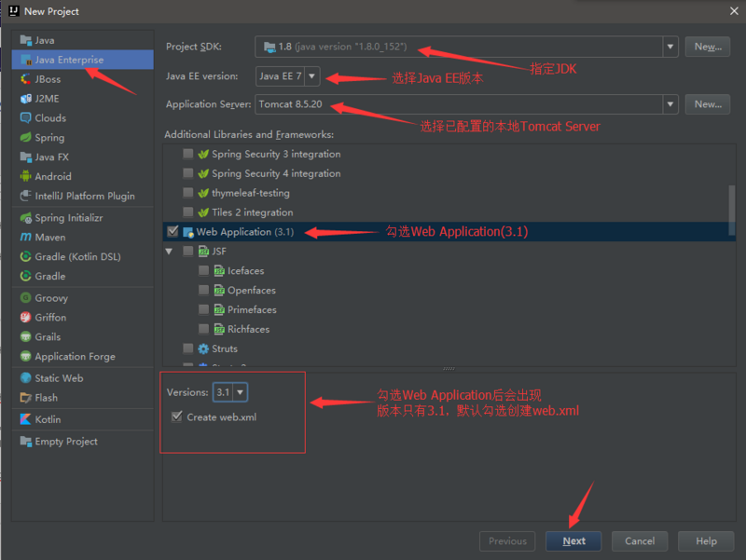Click the Gradle (Kotlin DSL) icon
This screenshot has height=560, width=746.
[x=26, y=257]
